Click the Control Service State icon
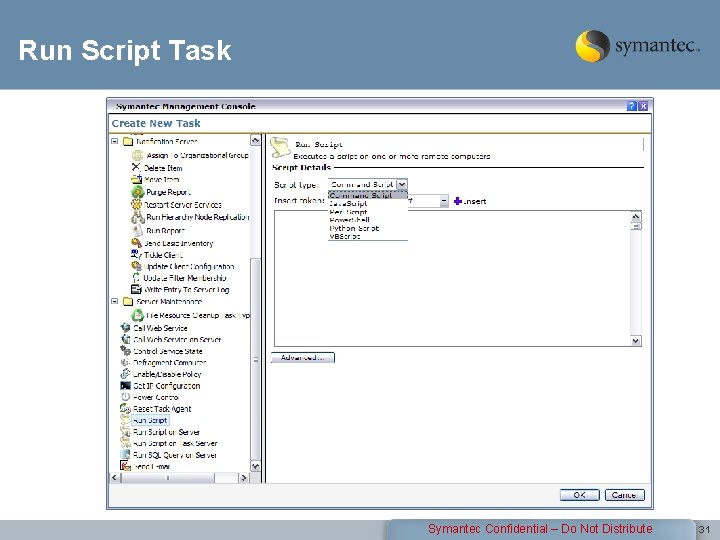The image size is (720, 540). (125, 350)
